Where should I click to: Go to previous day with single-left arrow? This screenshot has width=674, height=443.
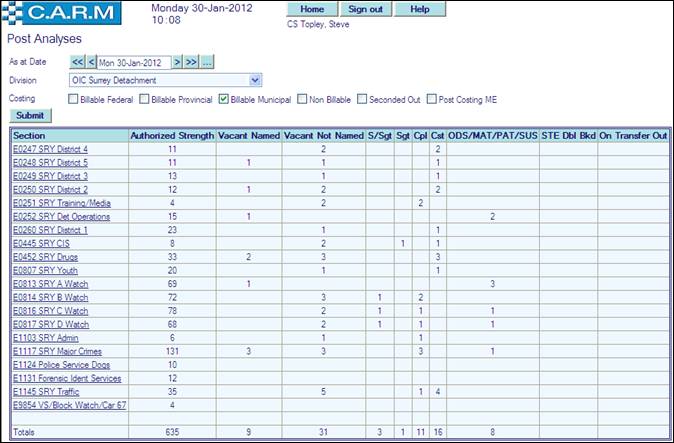(x=90, y=62)
